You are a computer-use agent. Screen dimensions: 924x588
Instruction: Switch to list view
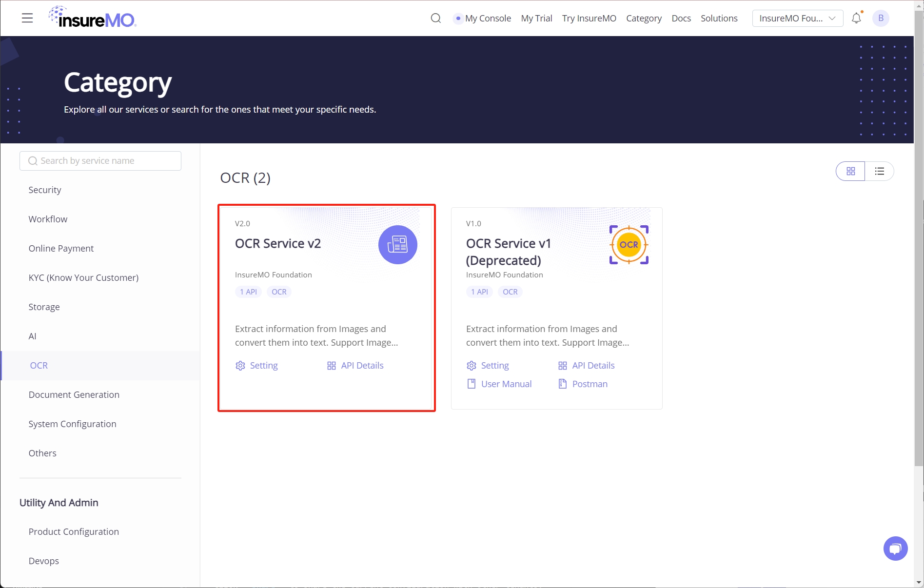point(880,171)
